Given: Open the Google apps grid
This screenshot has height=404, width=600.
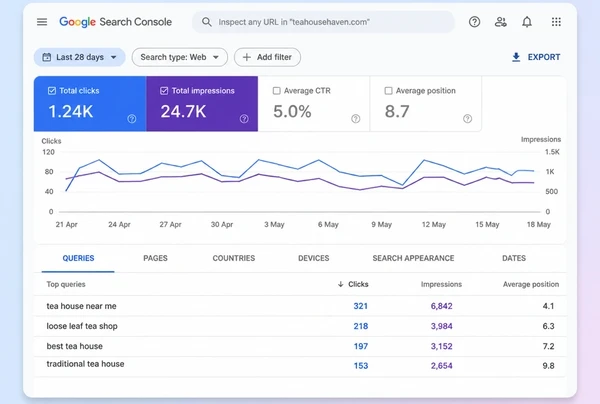Looking at the screenshot, I should point(556,22).
